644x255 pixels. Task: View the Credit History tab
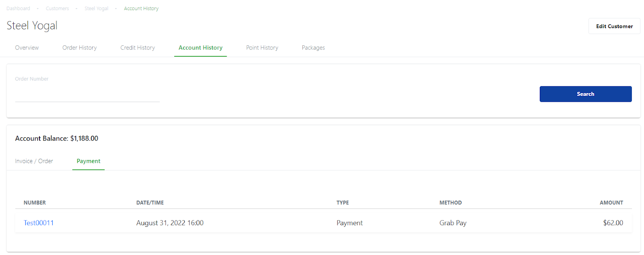[138, 48]
